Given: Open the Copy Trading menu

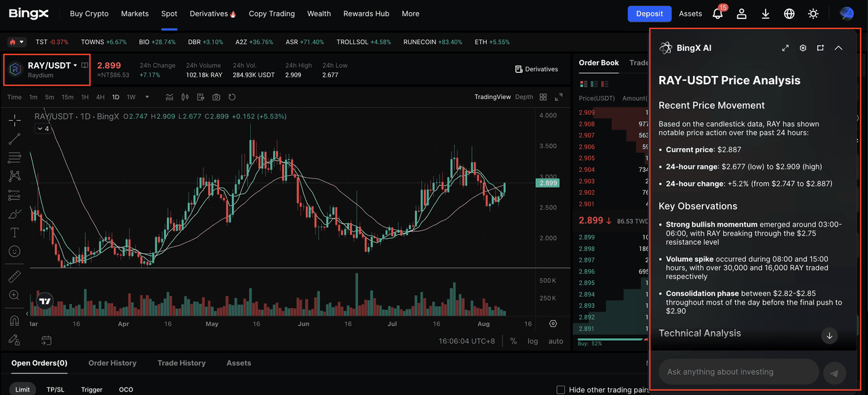Looking at the screenshot, I should tap(272, 14).
